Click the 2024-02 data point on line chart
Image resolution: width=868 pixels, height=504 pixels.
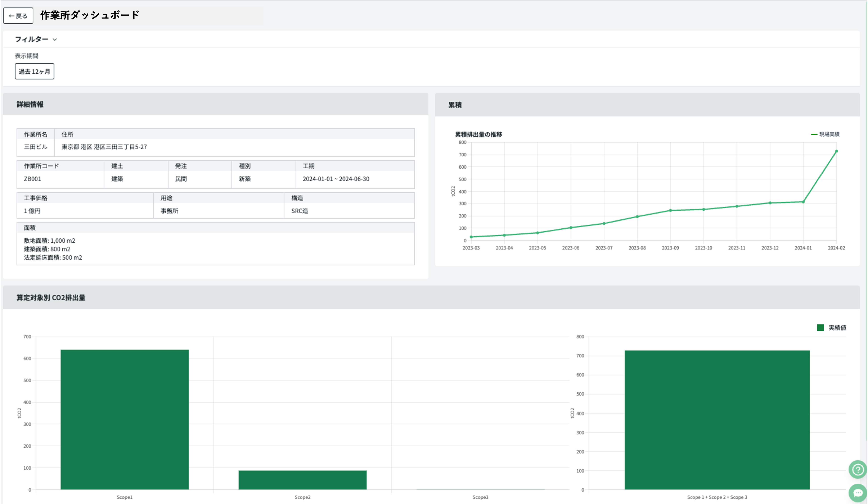coord(836,151)
